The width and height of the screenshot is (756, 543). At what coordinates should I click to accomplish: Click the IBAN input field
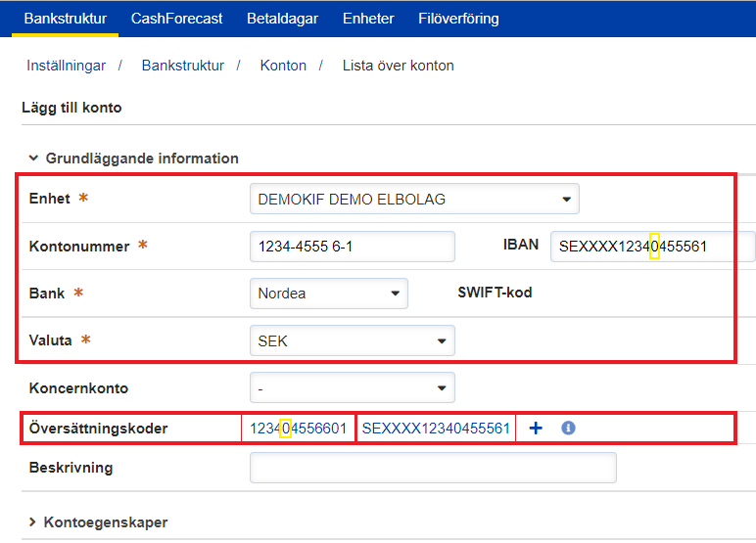(x=651, y=247)
